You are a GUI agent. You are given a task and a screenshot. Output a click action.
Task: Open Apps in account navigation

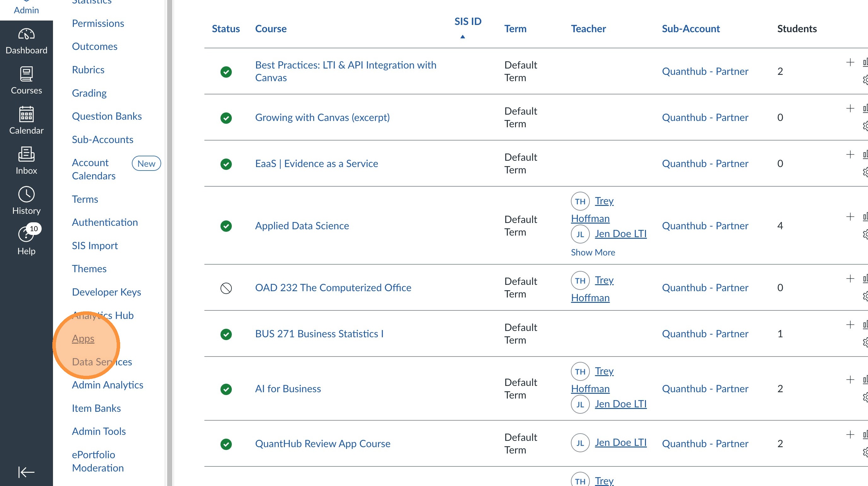click(x=83, y=339)
